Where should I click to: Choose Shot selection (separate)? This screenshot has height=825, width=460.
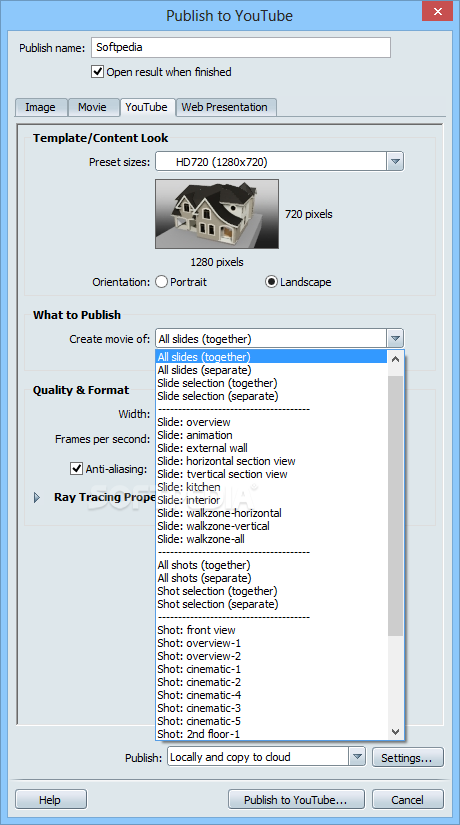click(272, 604)
